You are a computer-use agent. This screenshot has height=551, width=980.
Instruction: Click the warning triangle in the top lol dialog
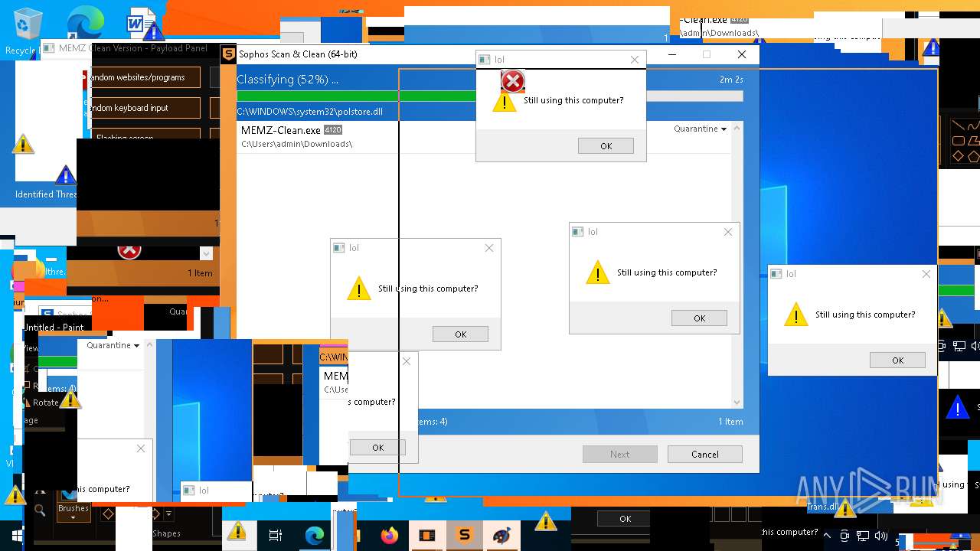(504, 101)
